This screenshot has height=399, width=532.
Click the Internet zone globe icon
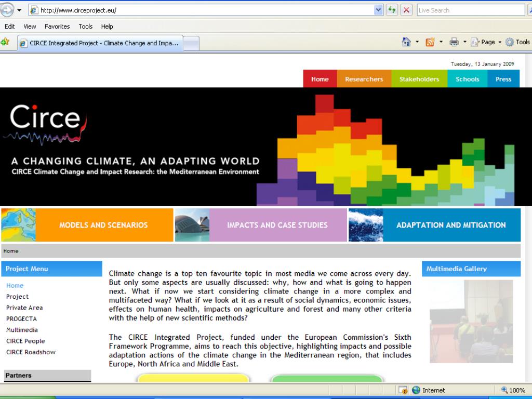pos(416,390)
